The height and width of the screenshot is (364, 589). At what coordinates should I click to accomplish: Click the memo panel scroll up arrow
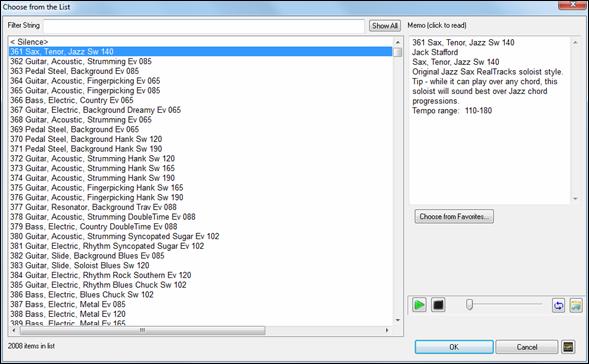coord(575,42)
